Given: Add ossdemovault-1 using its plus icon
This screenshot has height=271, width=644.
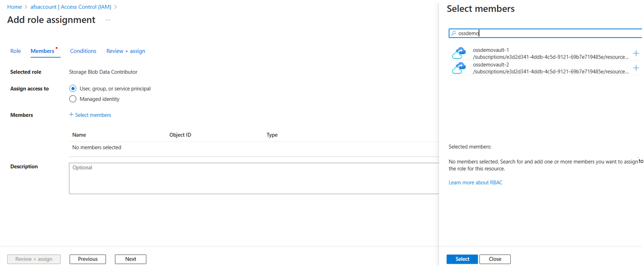Looking at the screenshot, I should [636, 53].
